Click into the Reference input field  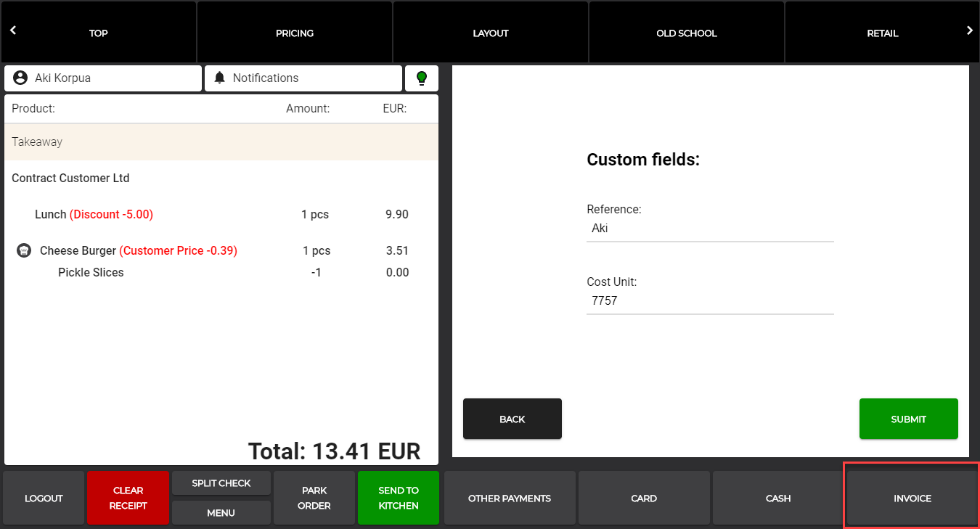709,229
